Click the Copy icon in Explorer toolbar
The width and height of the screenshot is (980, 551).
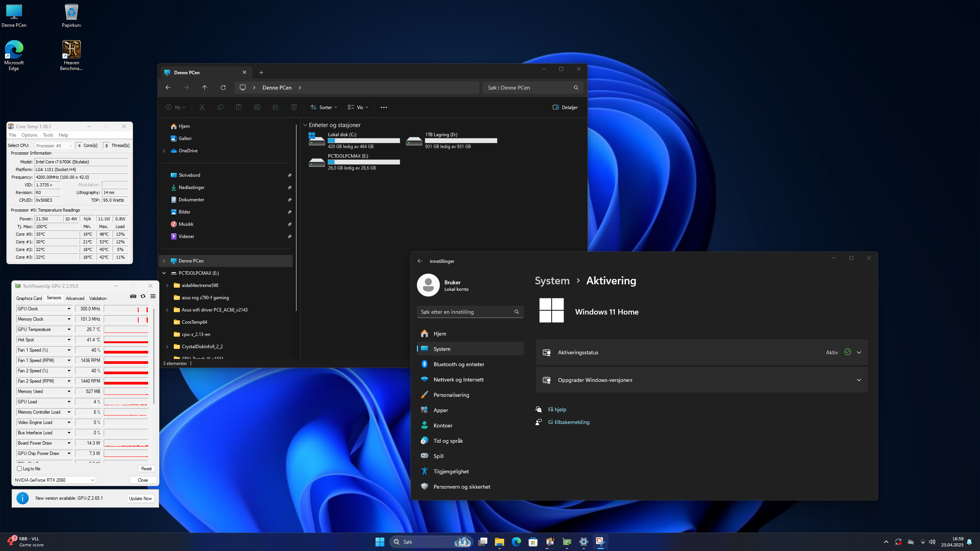click(220, 107)
